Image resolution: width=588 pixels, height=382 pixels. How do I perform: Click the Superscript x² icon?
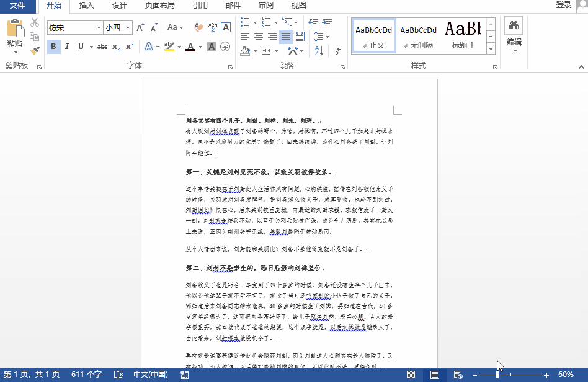point(129,47)
